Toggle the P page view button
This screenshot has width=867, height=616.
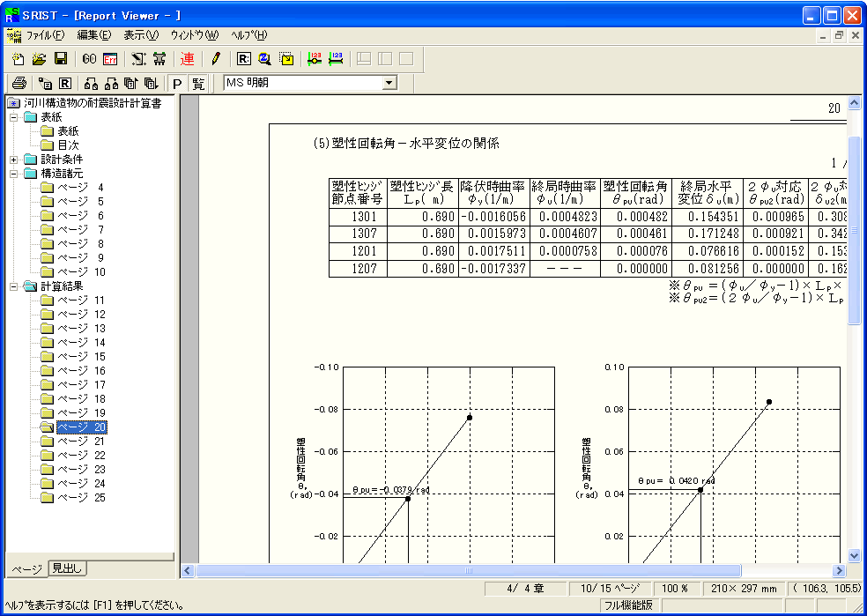(x=177, y=84)
